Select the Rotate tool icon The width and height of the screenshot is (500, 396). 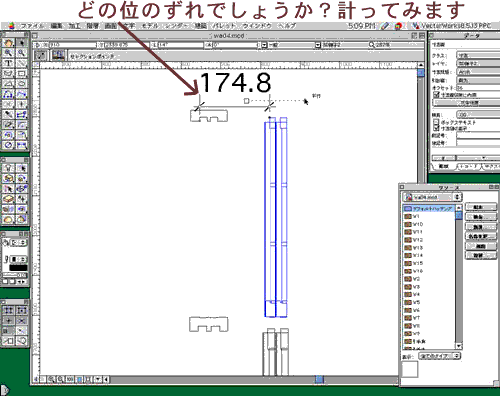tap(8, 135)
